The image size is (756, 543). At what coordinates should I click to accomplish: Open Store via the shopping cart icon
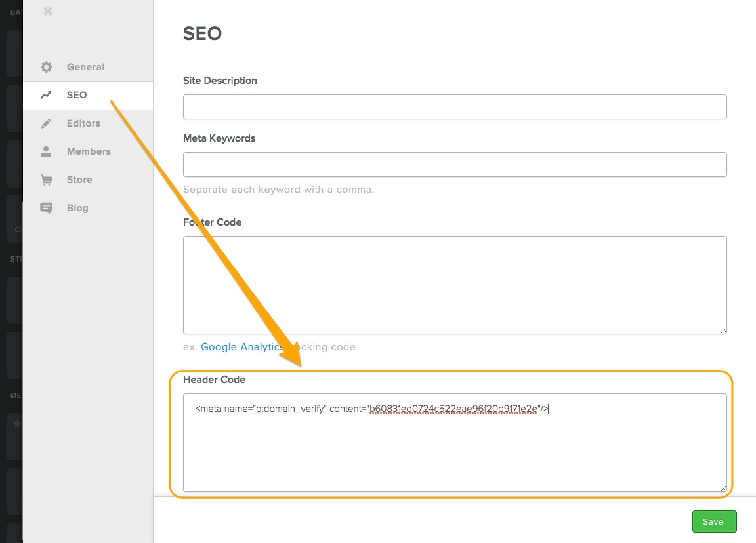tap(46, 179)
